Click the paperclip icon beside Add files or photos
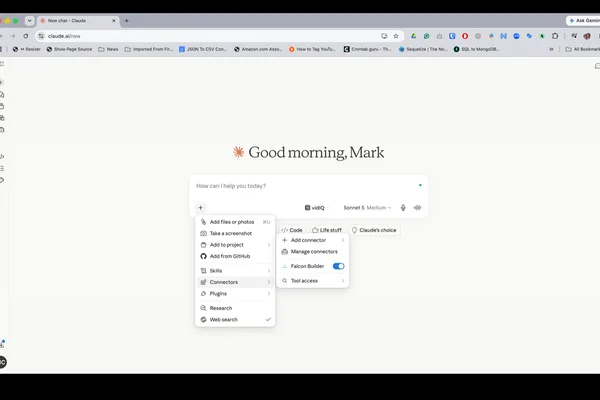 [x=204, y=222]
